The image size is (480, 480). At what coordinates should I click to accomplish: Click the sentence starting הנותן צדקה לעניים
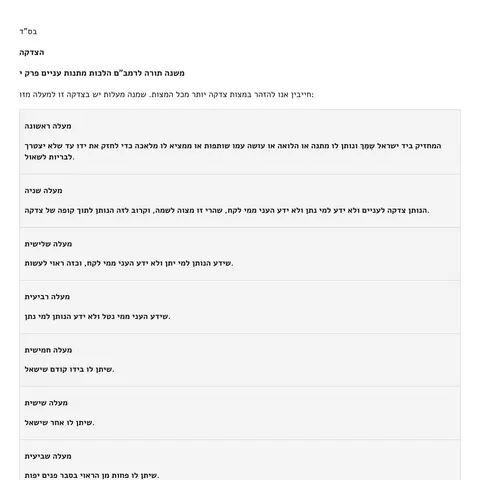tap(227, 210)
